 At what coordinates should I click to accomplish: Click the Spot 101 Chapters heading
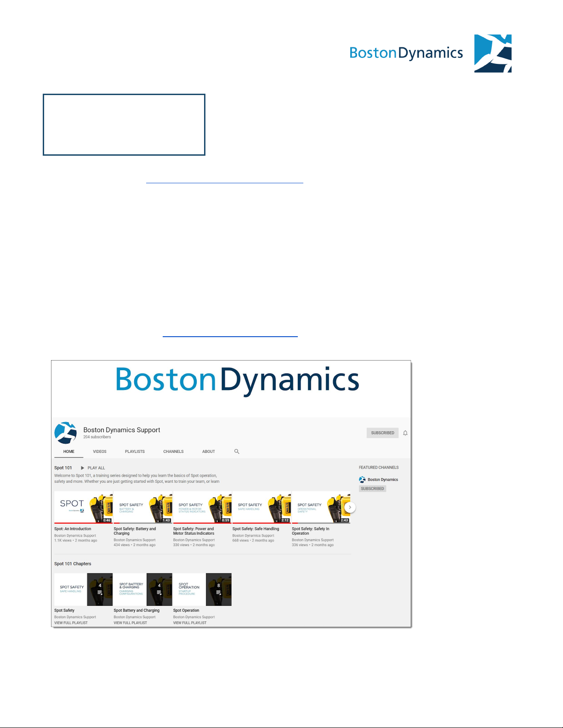73,564
